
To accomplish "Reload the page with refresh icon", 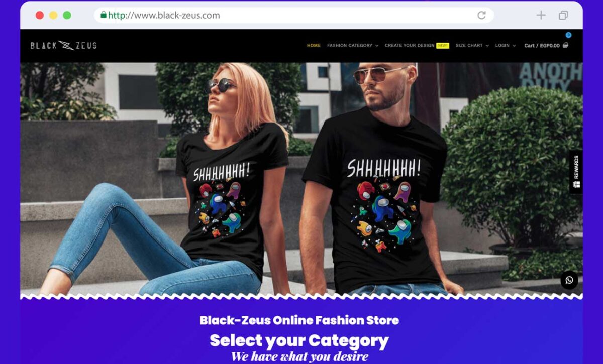I will pyautogui.click(x=481, y=15).
